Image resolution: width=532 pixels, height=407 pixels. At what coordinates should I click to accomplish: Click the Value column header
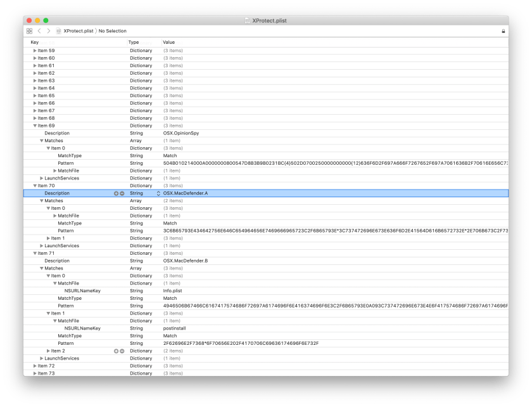pyautogui.click(x=166, y=42)
